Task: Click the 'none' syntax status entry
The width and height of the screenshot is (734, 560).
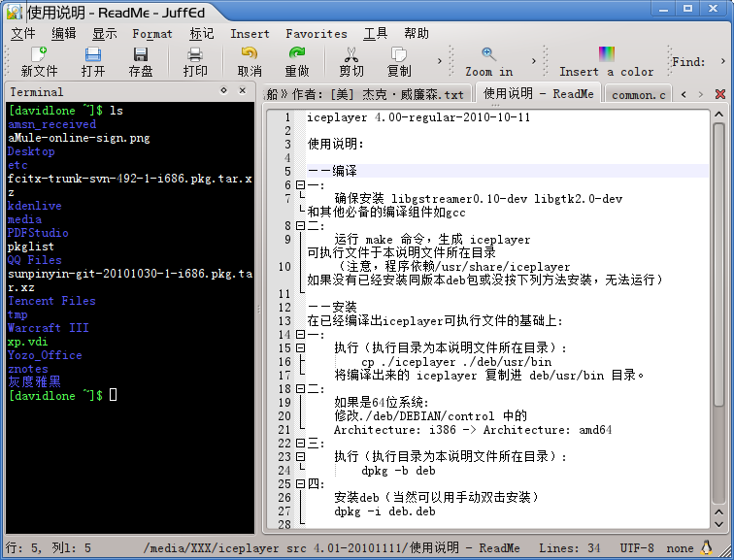Action: coord(680,547)
